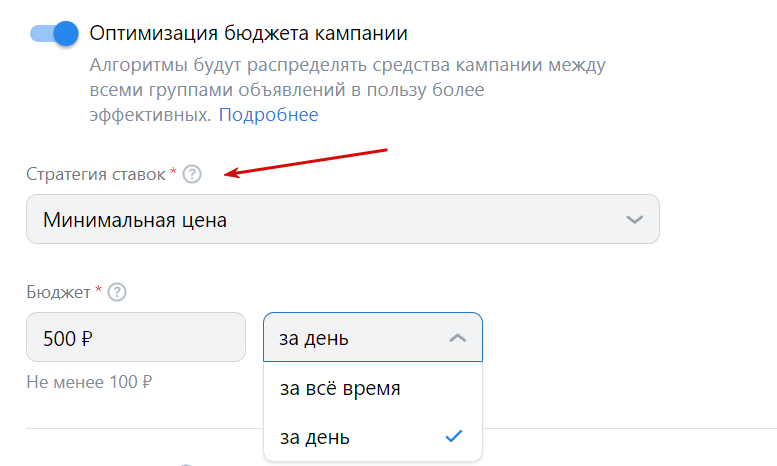Click red asterisk next to "Стратегия ставок"
The width and height of the screenshot is (777, 466).
(173, 174)
